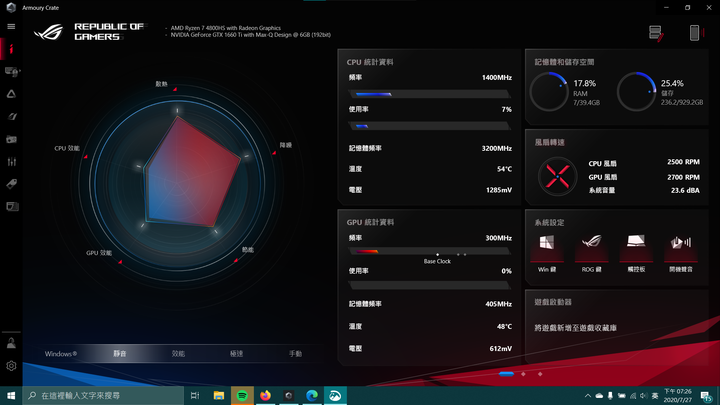The width and height of the screenshot is (720, 405).
Task: Click the Windows Start button
Action: coord(11,395)
